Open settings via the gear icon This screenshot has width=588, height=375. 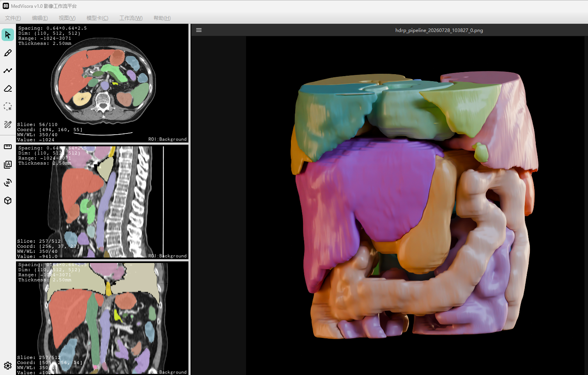8,366
